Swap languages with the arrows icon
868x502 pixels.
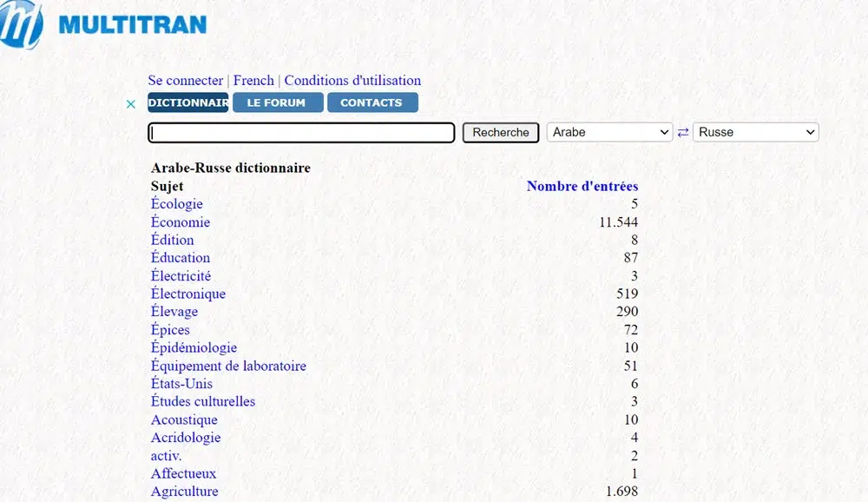683,132
